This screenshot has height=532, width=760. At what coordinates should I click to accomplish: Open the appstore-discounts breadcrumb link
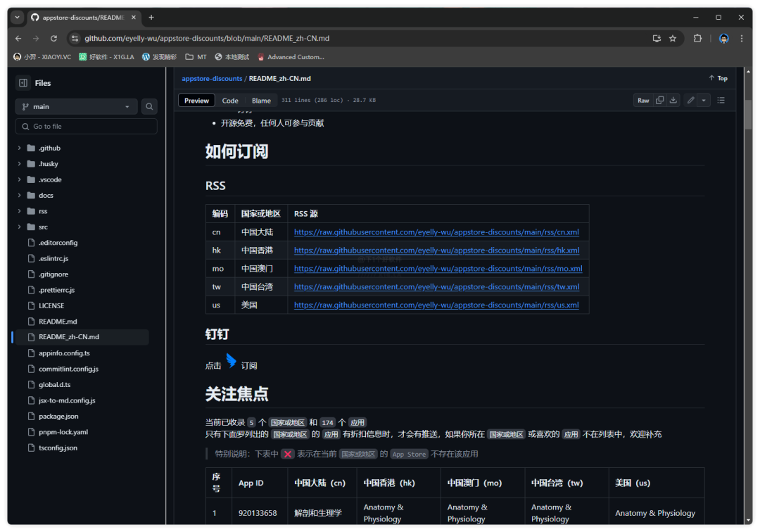212,79
